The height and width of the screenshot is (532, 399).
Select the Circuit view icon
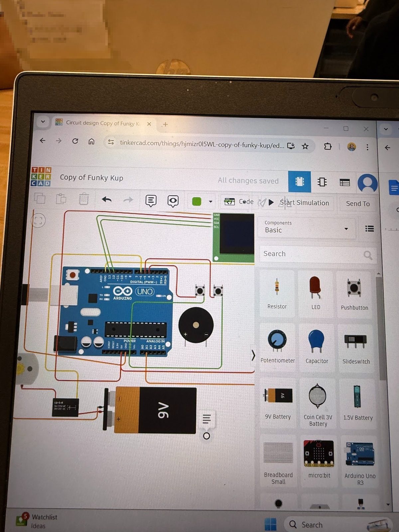tap(300, 182)
